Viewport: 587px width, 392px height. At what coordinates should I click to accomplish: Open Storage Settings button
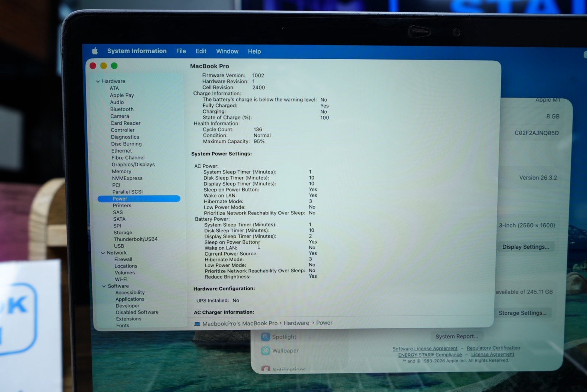[x=522, y=313]
